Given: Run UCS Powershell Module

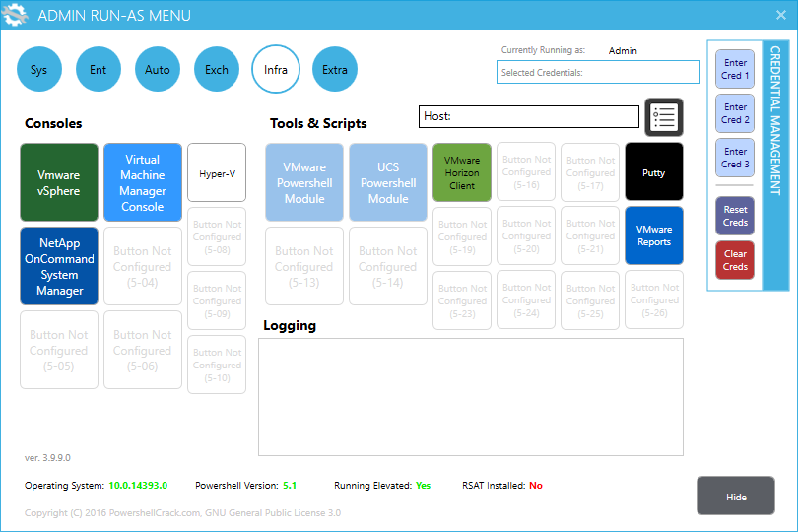Looking at the screenshot, I should pyautogui.click(x=388, y=182).
